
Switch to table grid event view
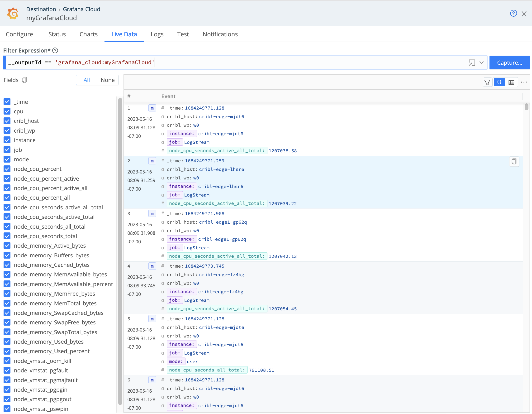[511, 82]
